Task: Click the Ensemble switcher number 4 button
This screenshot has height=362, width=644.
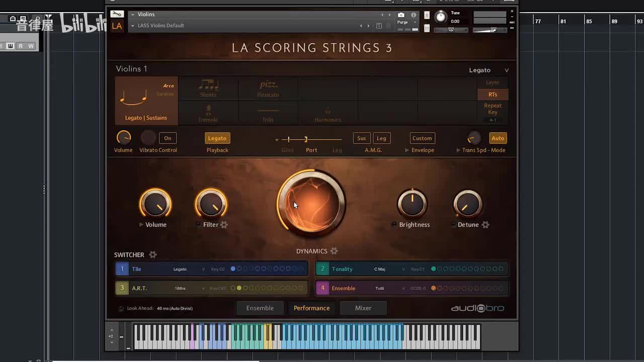Action: (323, 288)
